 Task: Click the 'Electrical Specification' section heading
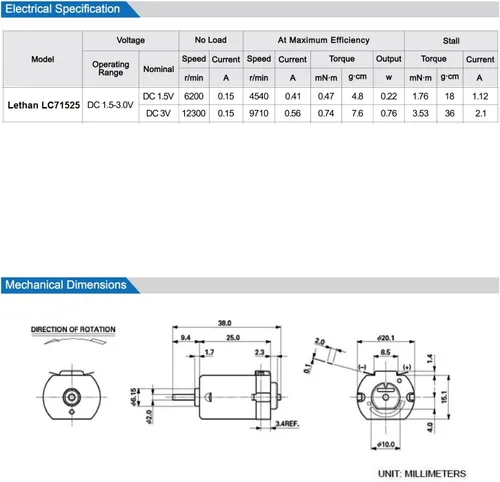pyautogui.click(x=63, y=9)
